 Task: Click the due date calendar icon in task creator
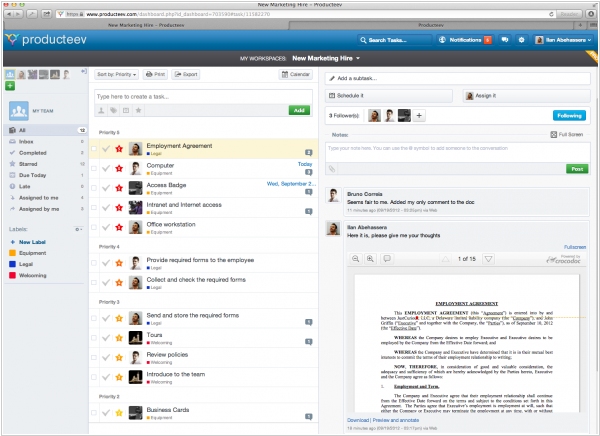[126, 111]
